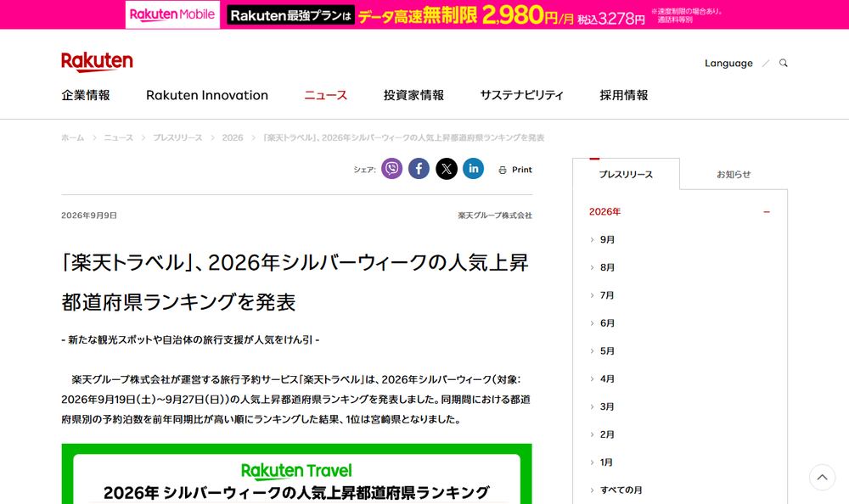849x504 pixels.
Task: Open the Rakuten Innovation menu
Action: point(207,95)
